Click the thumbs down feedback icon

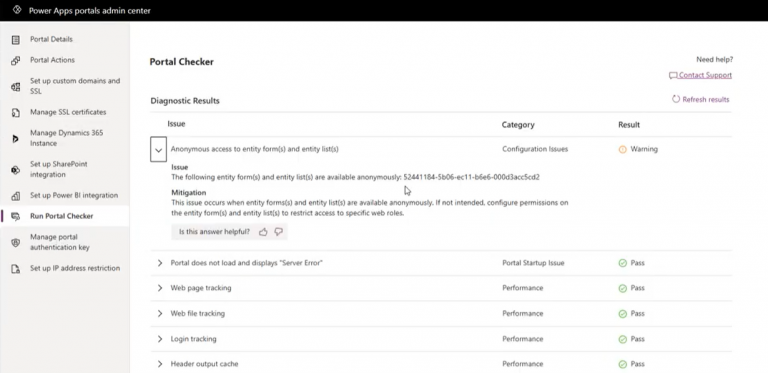[x=279, y=232]
